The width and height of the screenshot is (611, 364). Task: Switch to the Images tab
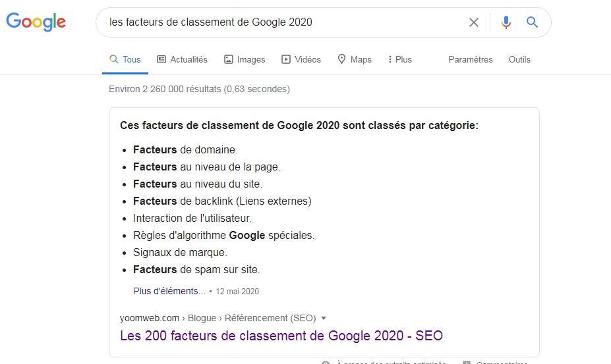(245, 59)
